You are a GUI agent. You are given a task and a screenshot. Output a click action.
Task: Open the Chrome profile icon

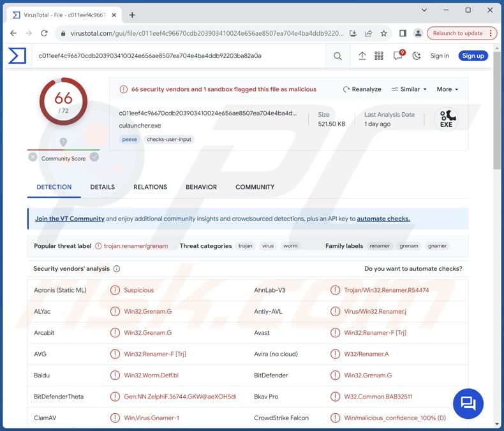click(418, 33)
